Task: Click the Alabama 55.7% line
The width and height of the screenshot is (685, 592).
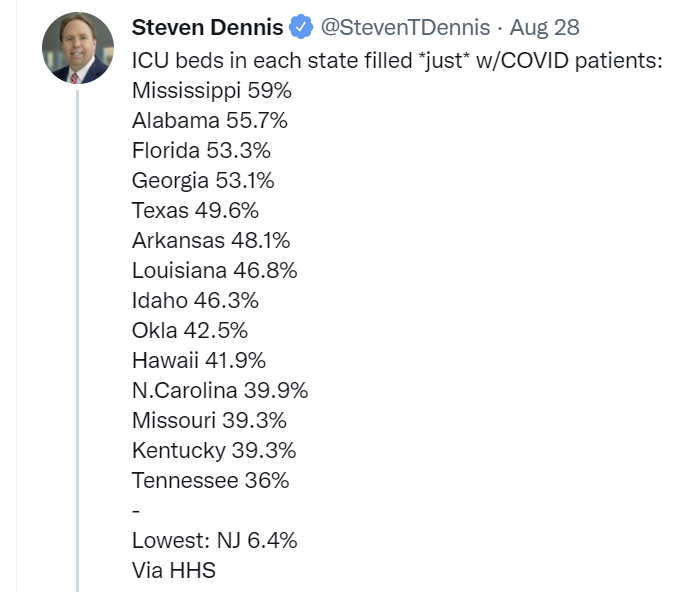Action: pyautogui.click(x=210, y=121)
